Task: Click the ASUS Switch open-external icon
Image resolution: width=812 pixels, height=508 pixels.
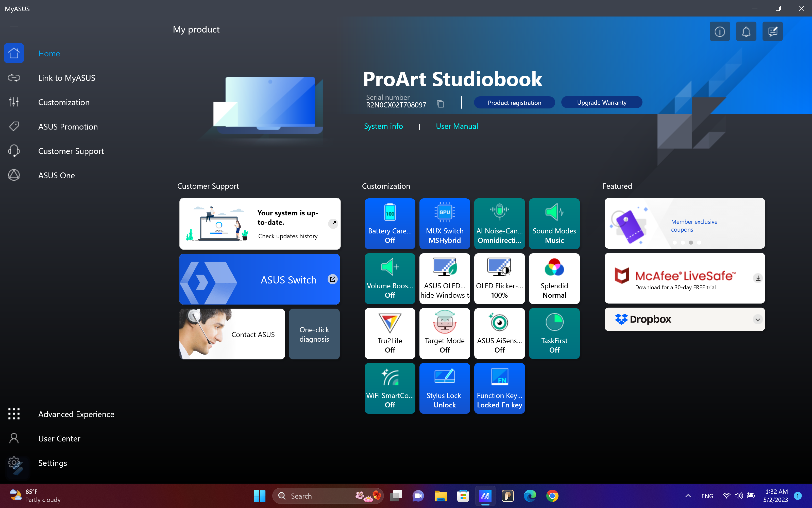Action: (x=332, y=279)
